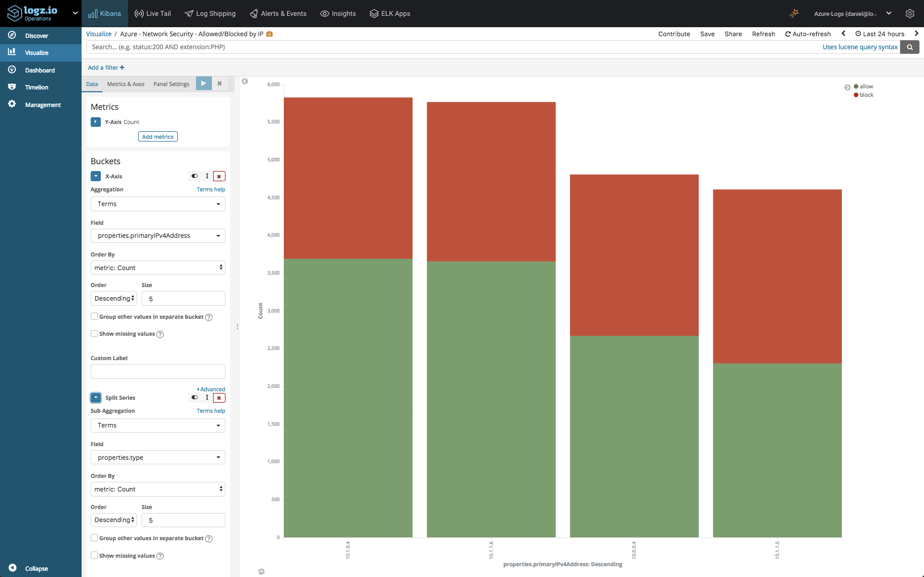Open help for Split Series missing values
Image resolution: width=924 pixels, height=577 pixels.
coord(160,556)
